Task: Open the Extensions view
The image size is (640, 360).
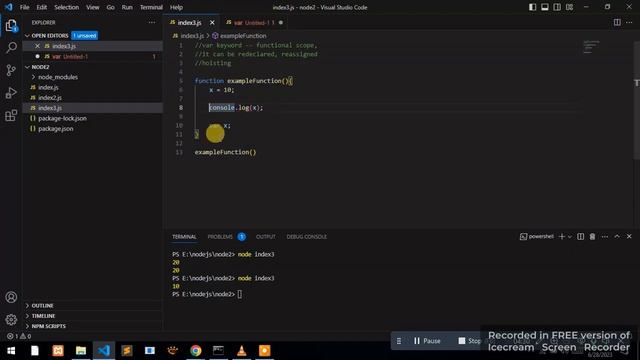Action: [11, 116]
